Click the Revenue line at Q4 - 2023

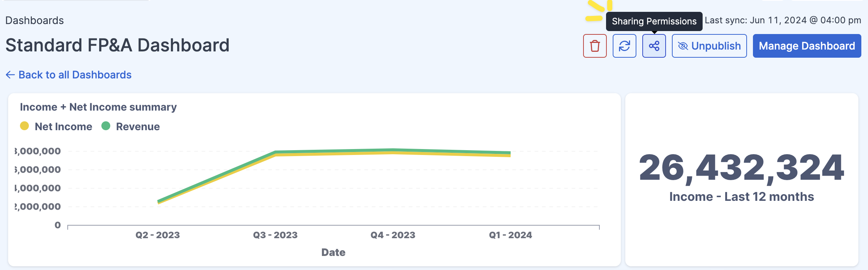(x=393, y=150)
